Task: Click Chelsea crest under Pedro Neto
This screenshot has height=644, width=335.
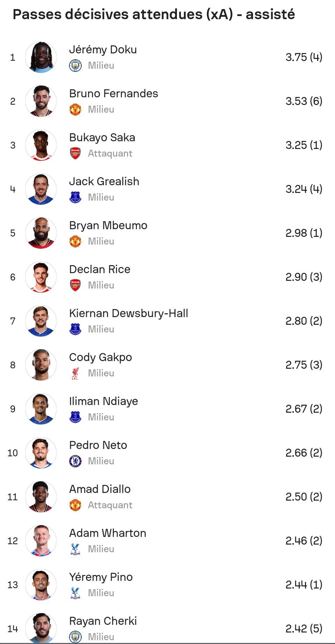Action: point(75,461)
